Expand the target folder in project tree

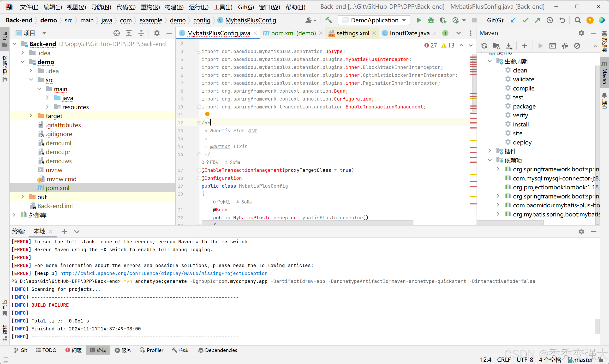click(31, 116)
